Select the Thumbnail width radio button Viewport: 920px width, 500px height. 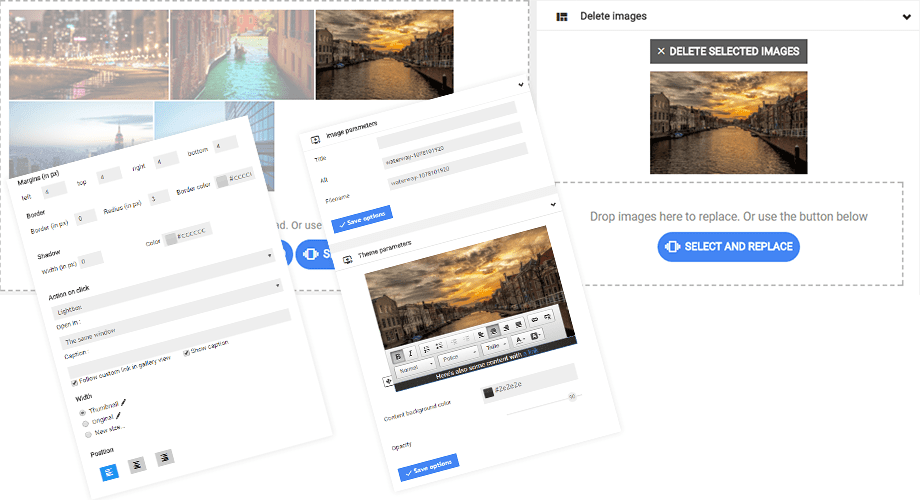tap(82, 412)
